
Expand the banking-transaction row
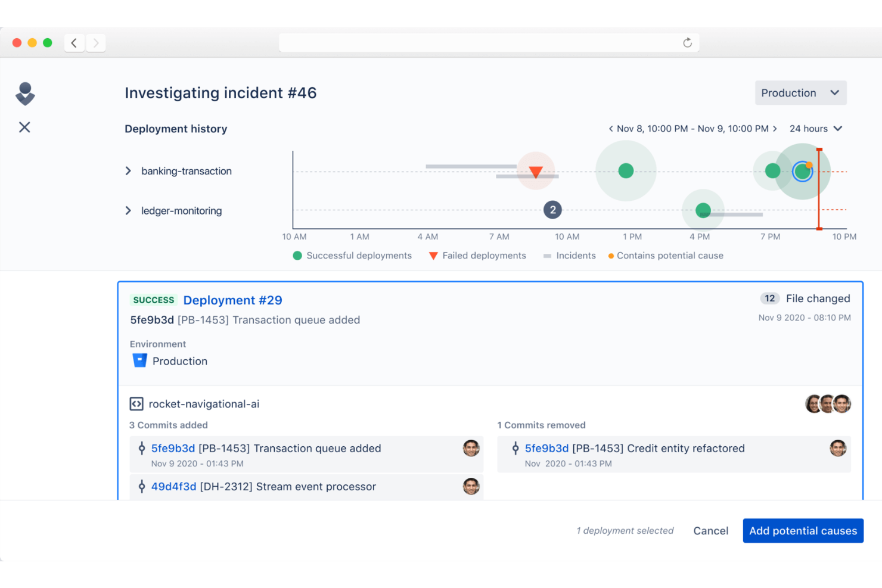[128, 170]
